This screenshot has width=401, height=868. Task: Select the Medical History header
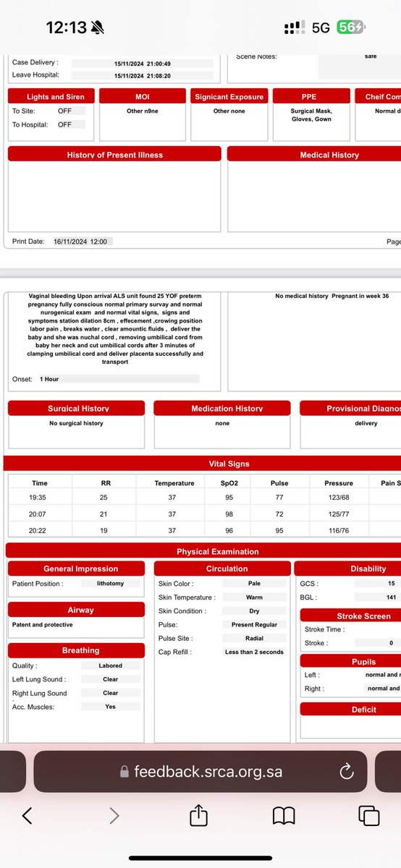click(x=314, y=154)
